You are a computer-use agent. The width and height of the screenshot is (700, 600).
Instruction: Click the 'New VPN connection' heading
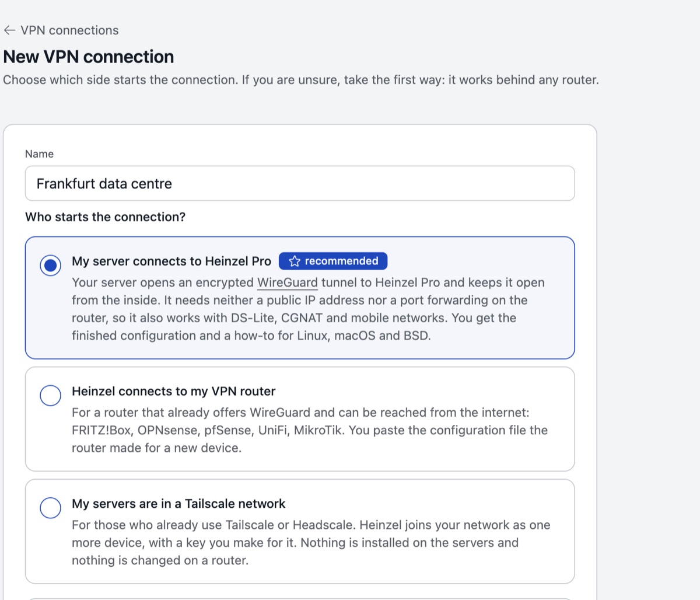tap(89, 57)
